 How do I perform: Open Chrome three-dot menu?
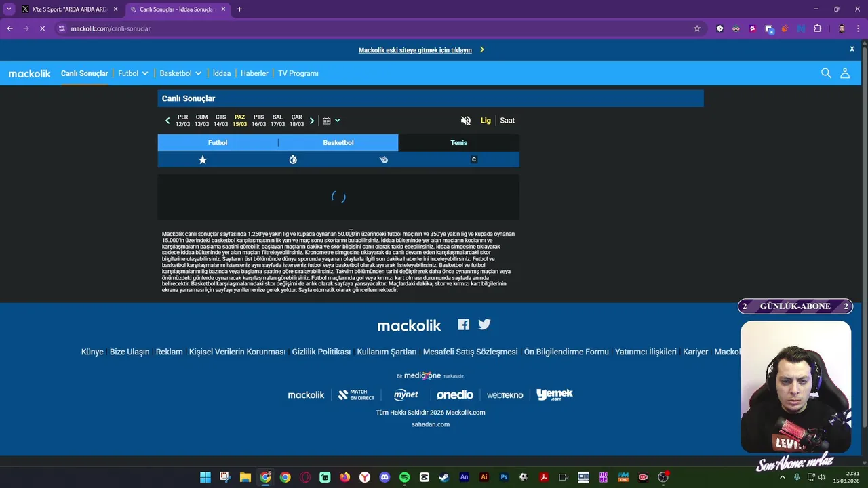coord(857,28)
